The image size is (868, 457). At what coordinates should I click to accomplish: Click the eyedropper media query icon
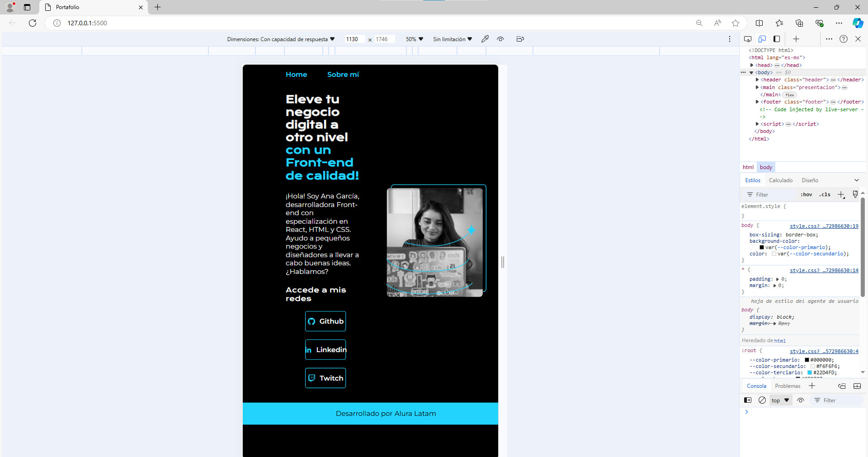pyautogui.click(x=485, y=39)
